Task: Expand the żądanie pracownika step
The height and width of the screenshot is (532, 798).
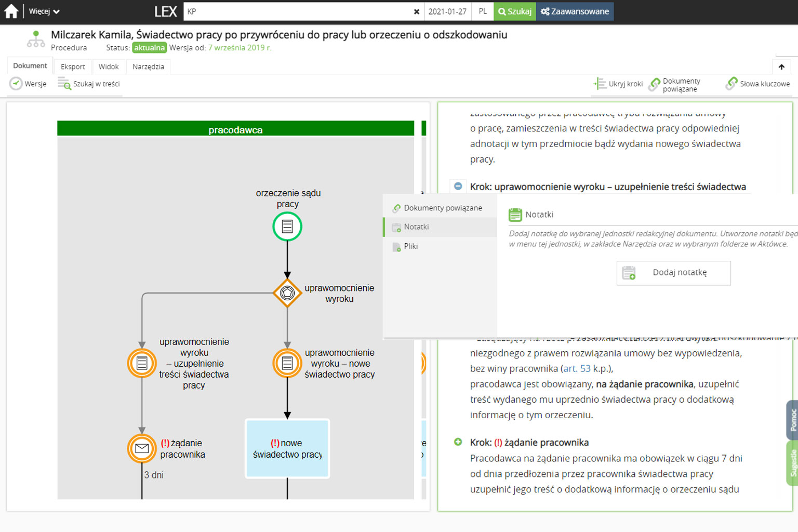Action: (x=458, y=442)
